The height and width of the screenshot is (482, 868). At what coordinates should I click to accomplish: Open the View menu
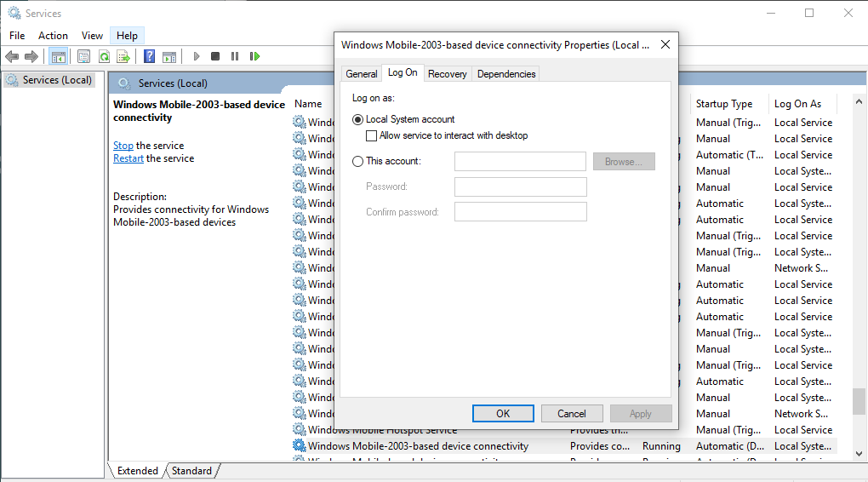point(92,36)
